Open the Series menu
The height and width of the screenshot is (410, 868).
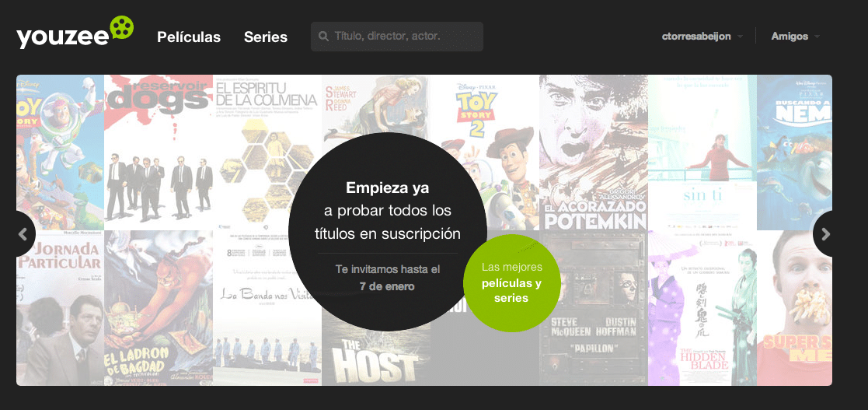[x=266, y=37]
